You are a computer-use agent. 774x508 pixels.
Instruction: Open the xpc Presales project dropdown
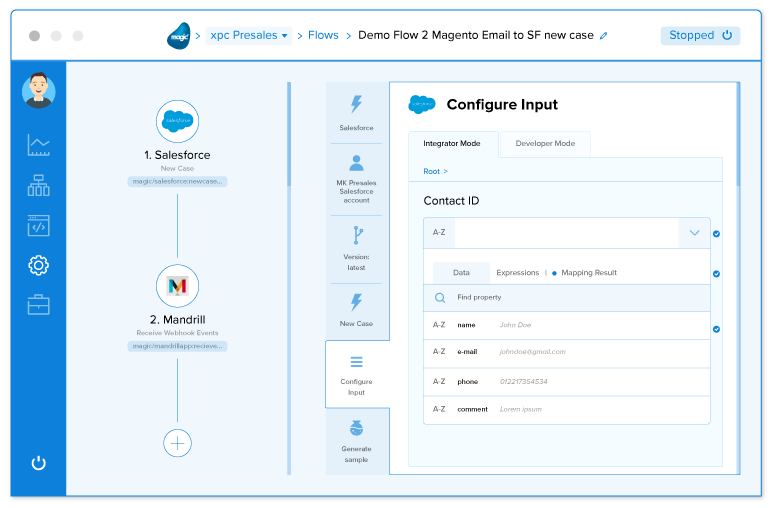249,35
